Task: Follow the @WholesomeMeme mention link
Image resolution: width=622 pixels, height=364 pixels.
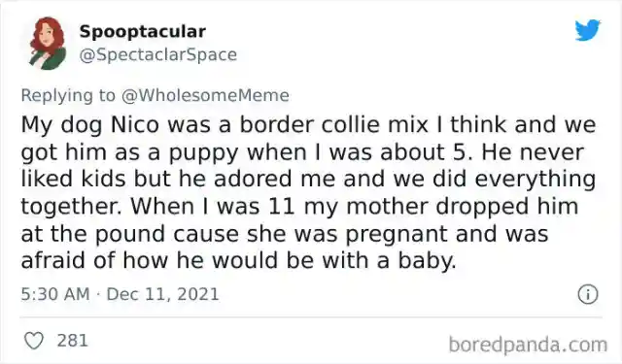Action: tap(205, 95)
